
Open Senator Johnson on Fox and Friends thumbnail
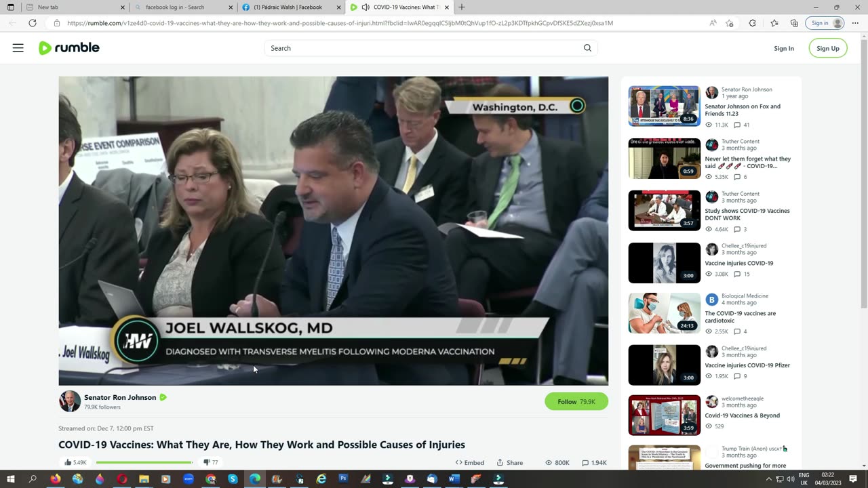(x=664, y=106)
